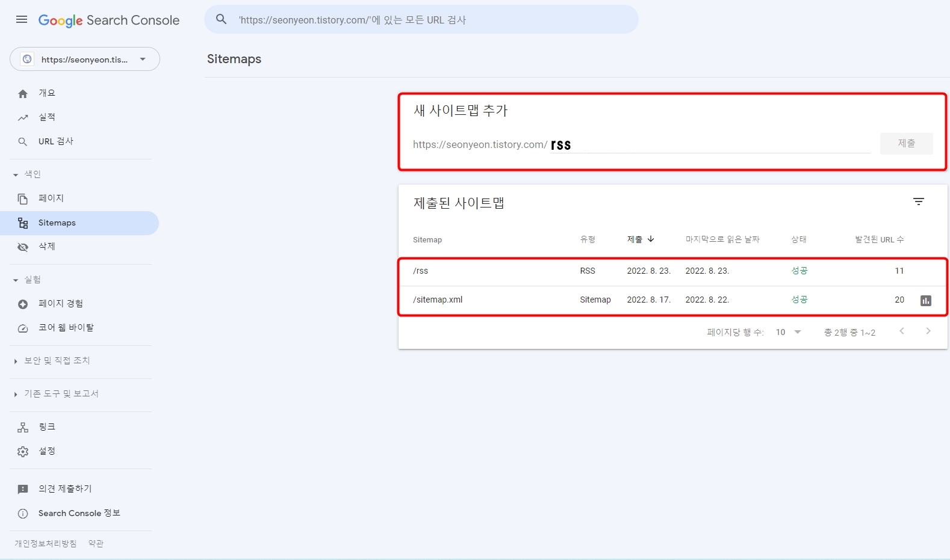Open 개인정보처리방침 link
This screenshot has width=950, height=560.
coord(46,544)
